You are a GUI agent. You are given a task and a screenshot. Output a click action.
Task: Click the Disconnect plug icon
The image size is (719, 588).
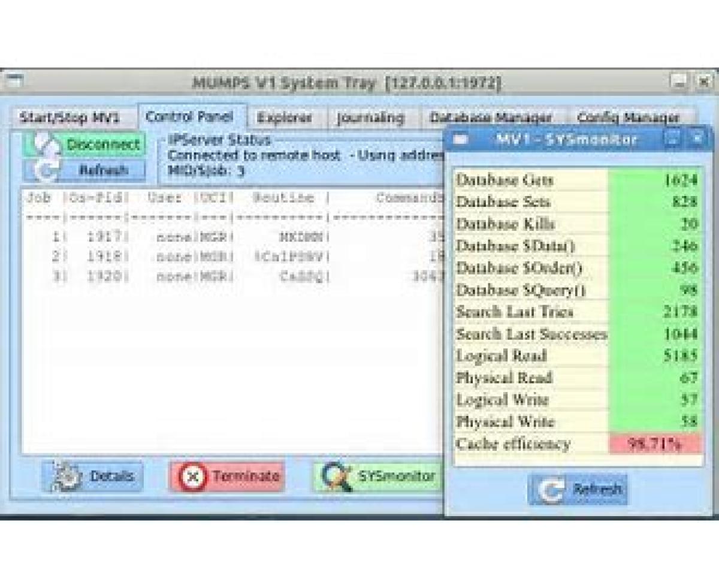click(x=42, y=144)
